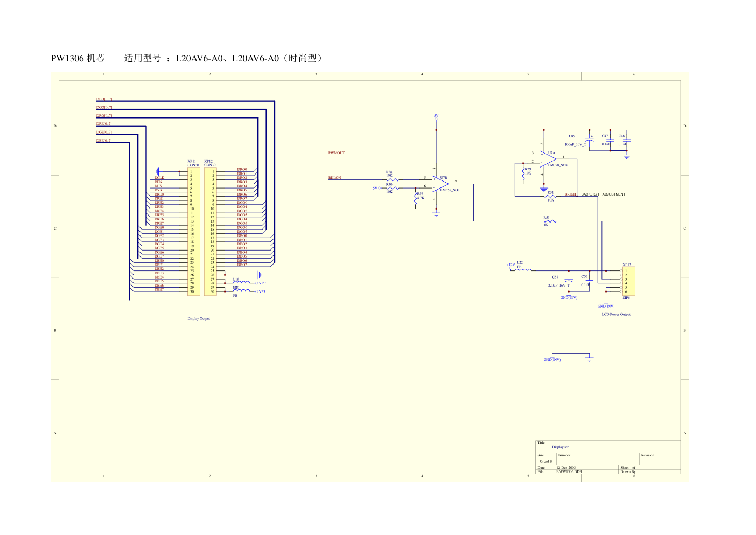
Task: Click the DRE[0..7] bus label
Action: [104, 124]
